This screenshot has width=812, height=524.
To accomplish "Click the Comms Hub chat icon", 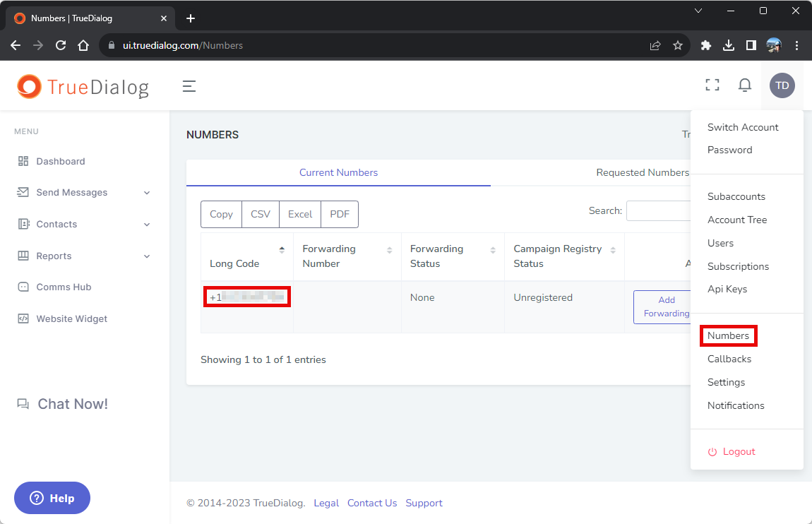I will tap(23, 287).
